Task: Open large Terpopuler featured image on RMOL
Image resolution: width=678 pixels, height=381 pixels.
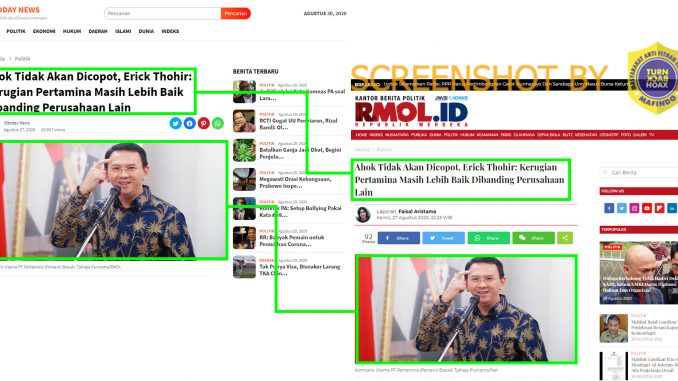Action: 639,272
